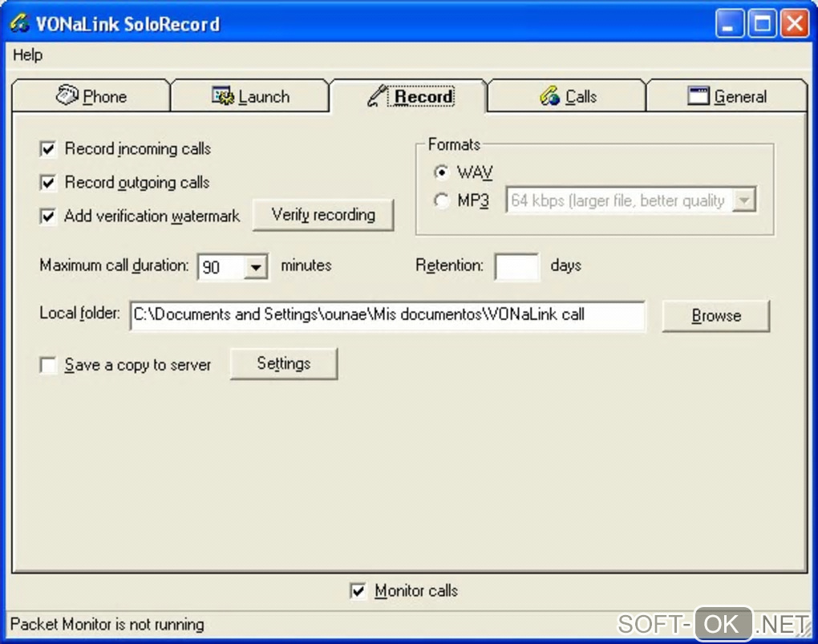
Task: Enable Save a copy to server
Action: 48,365
